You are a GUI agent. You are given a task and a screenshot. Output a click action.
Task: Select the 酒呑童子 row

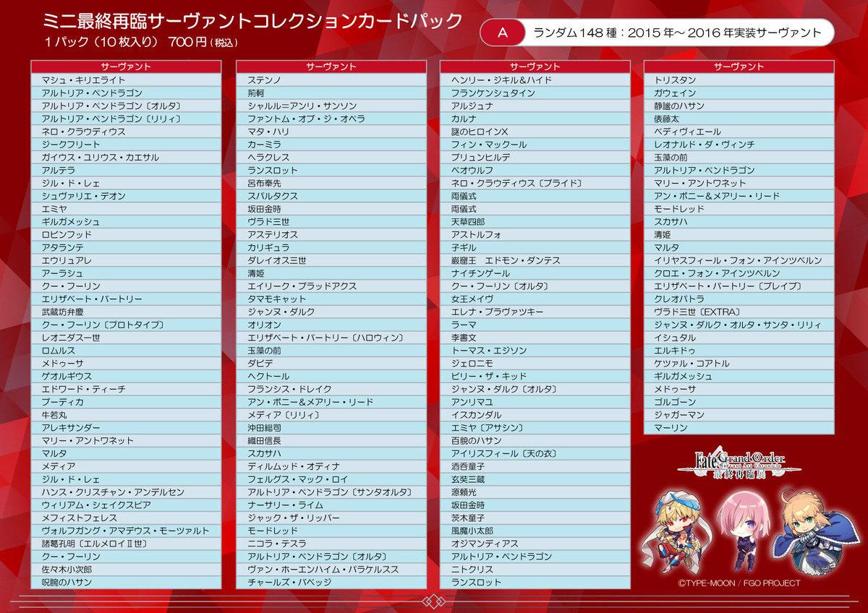[535, 466]
